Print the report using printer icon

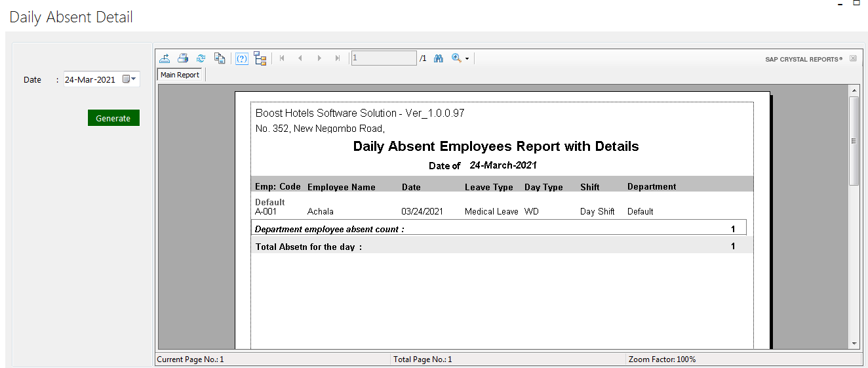[183, 58]
